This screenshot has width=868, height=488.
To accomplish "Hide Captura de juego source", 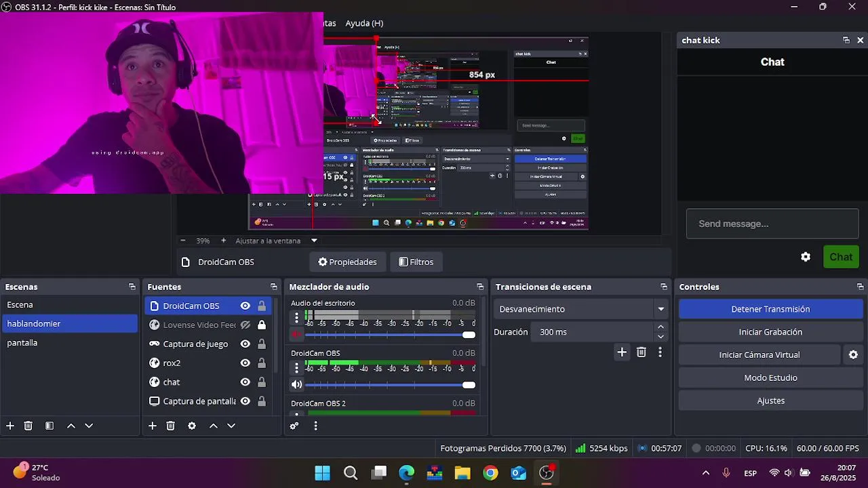I will coord(245,344).
